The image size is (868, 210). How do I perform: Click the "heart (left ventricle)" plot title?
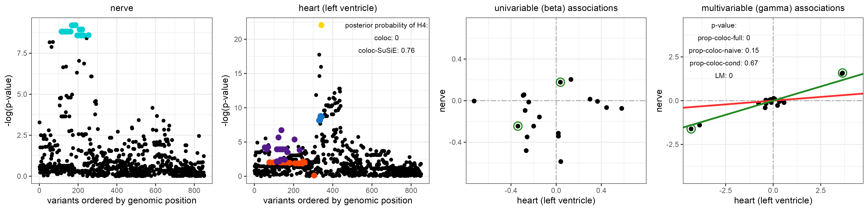point(338,8)
